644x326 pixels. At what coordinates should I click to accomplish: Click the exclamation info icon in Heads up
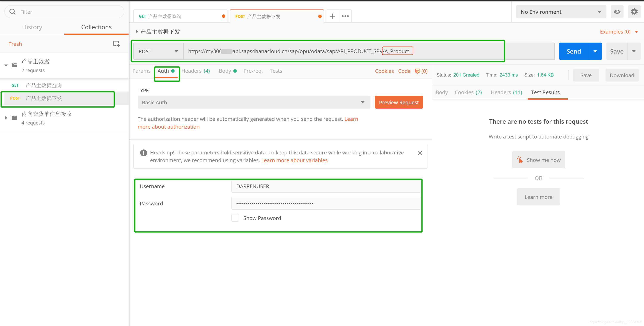tap(143, 153)
